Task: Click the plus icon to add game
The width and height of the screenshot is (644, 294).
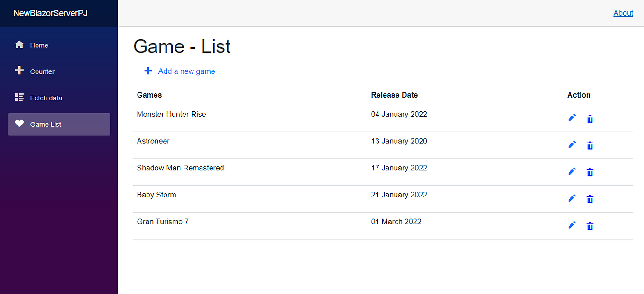Action: (x=148, y=71)
